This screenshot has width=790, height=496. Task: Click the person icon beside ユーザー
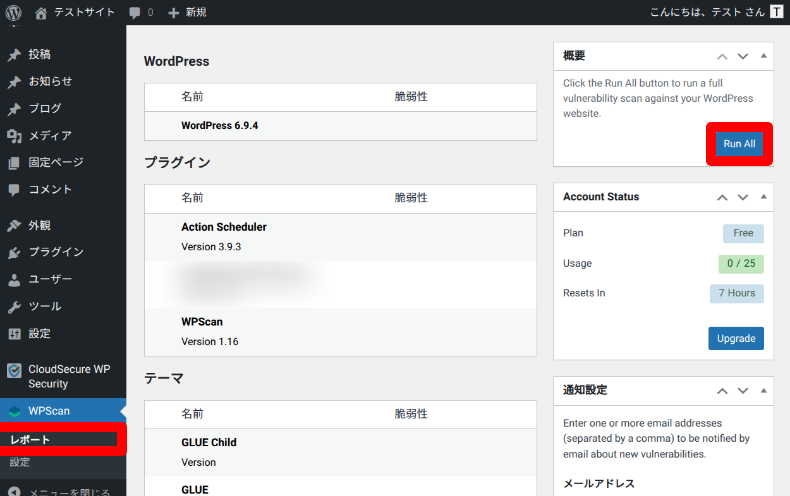14,280
